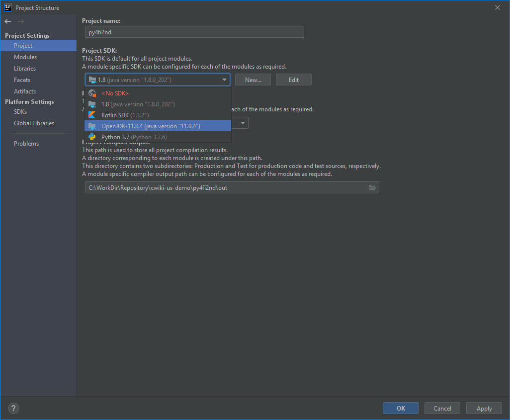Click the New... SDK button
510x420 pixels.
click(253, 80)
